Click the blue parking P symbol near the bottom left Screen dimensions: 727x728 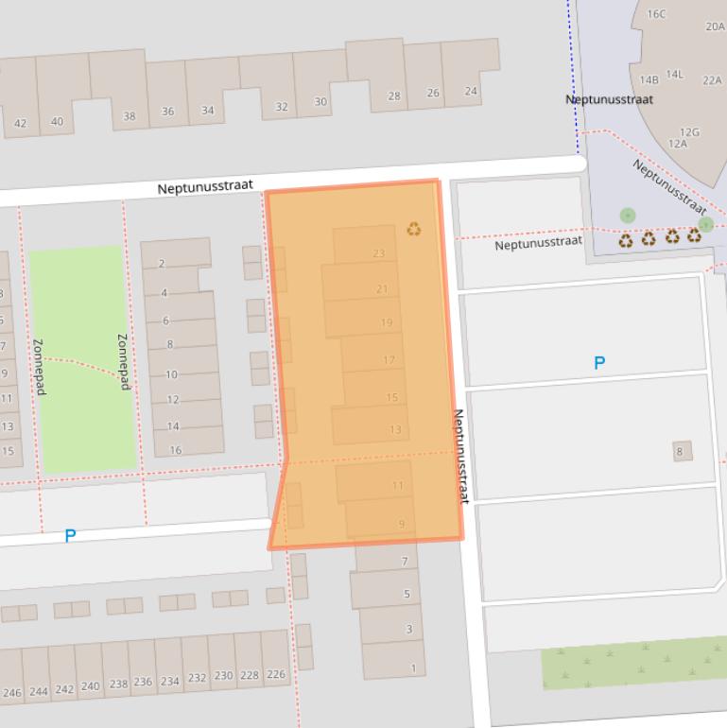tap(70, 536)
